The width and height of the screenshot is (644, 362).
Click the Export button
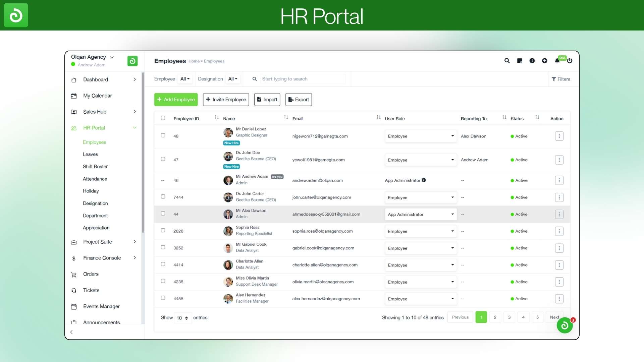click(x=298, y=99)
